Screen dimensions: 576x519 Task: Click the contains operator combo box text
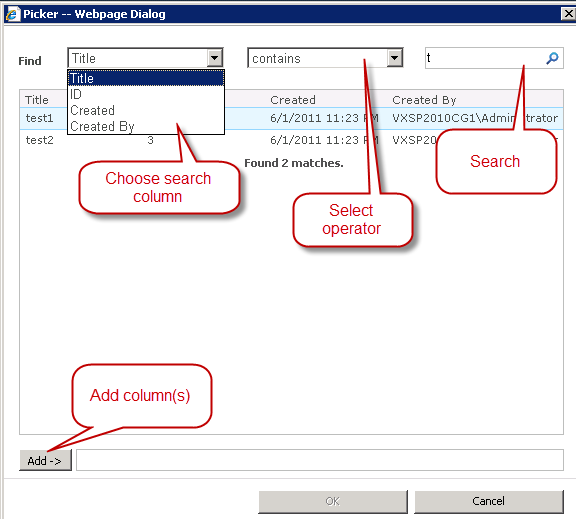coord(276,58)
